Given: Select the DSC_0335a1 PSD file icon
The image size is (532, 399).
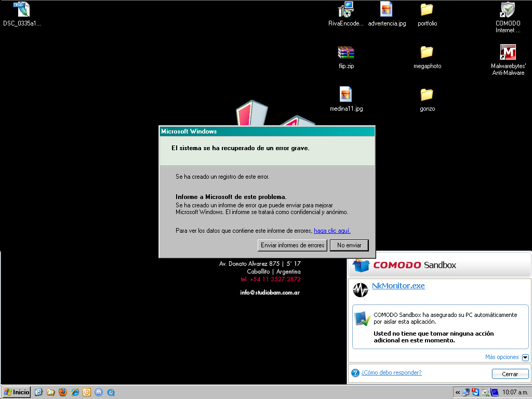Looking at the screenshot, I should (x=22, y=10).
